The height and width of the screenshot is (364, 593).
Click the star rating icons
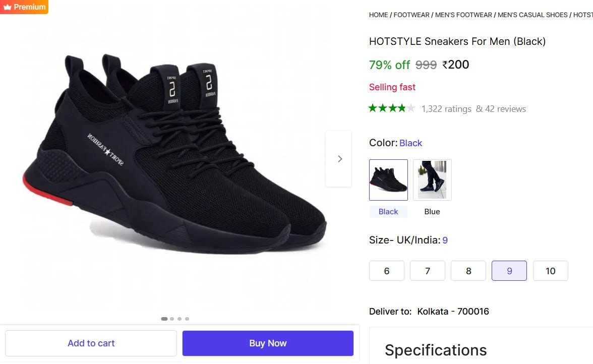[392, 108]
